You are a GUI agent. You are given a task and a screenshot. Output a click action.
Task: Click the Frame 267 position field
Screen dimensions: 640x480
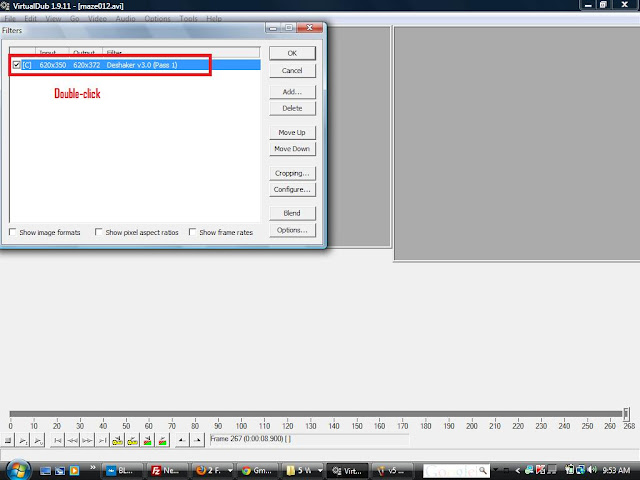click(x=309, y=440)
